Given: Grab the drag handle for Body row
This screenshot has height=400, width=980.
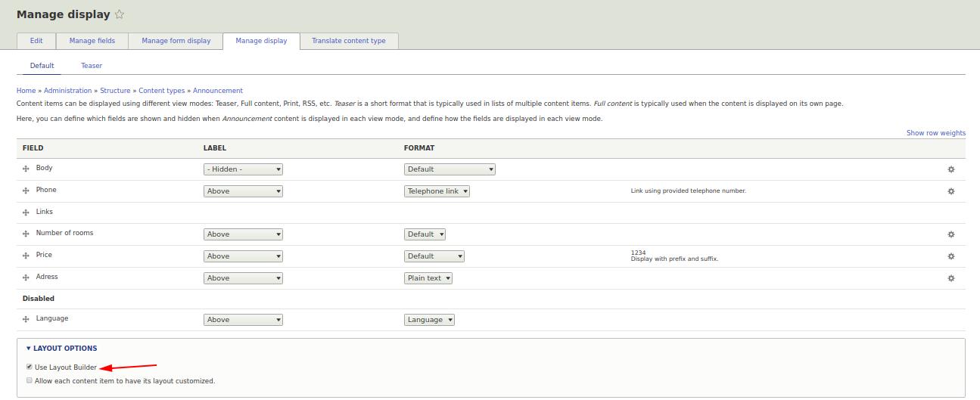Looking at the screenshot, I should pyautogui.click(x=26, y=169).
